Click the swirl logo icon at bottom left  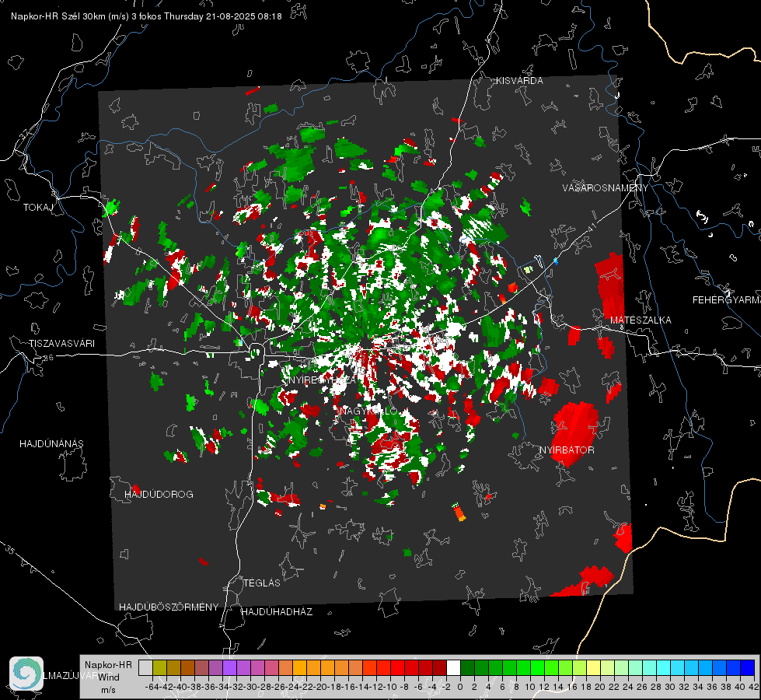click(x=26, y=674)
